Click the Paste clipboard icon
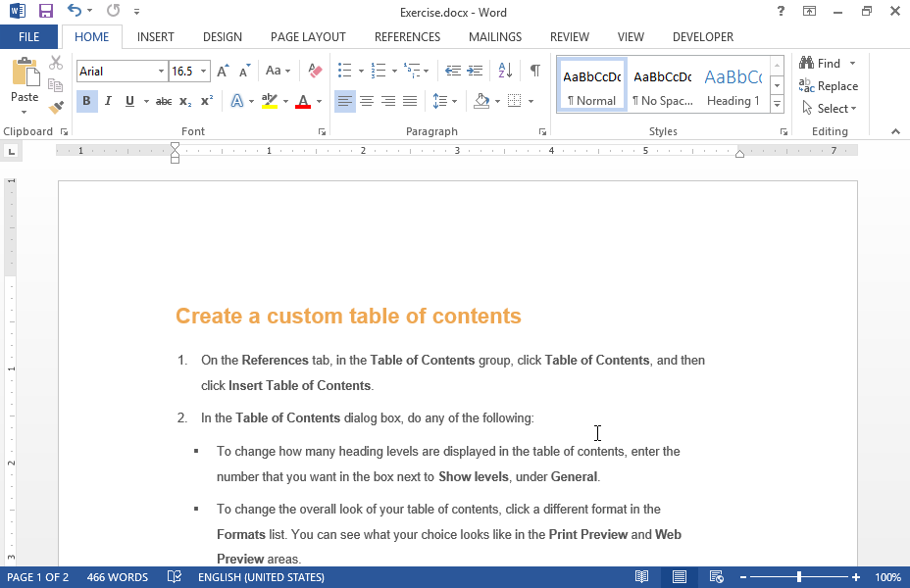 pyautogui.click(x=25, y=73)
